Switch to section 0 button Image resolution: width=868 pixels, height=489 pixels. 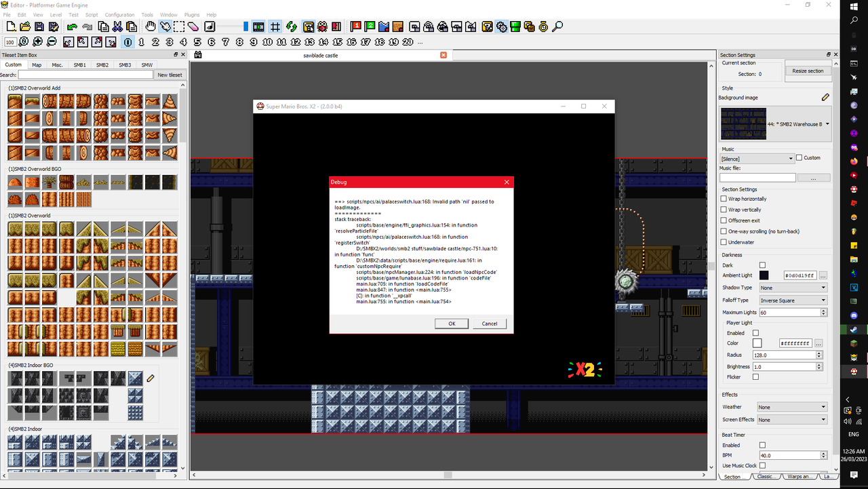tap(127, 42)
